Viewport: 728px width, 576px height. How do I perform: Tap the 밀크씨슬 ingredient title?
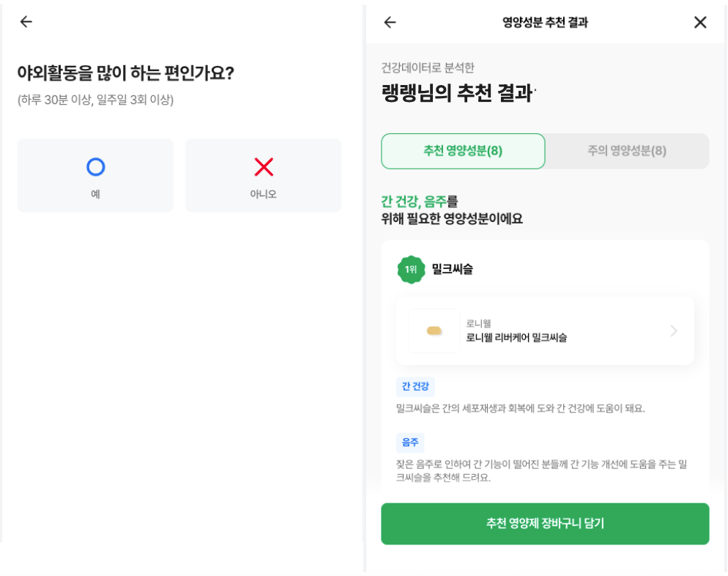[452, 269]
